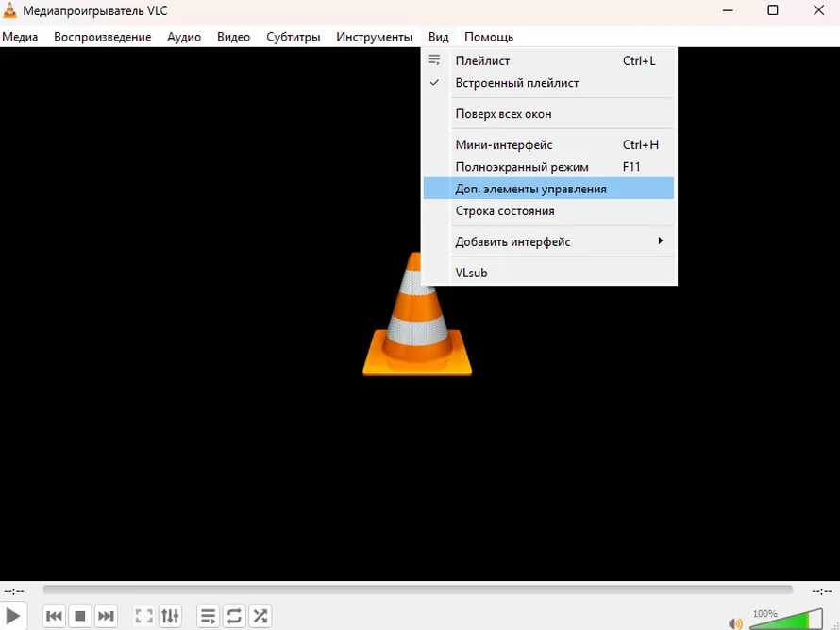Open the Субтитры menu

[x=293, y=37]
